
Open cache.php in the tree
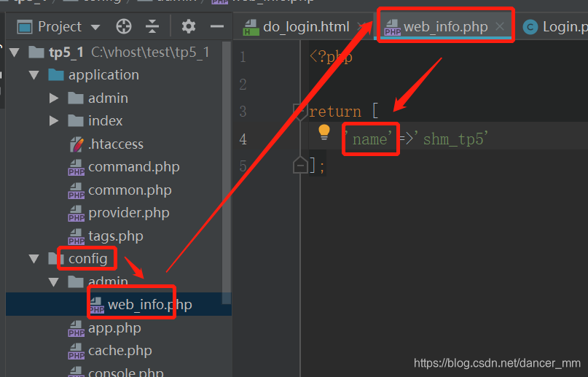pyautogui.click(x=120, y=351)
